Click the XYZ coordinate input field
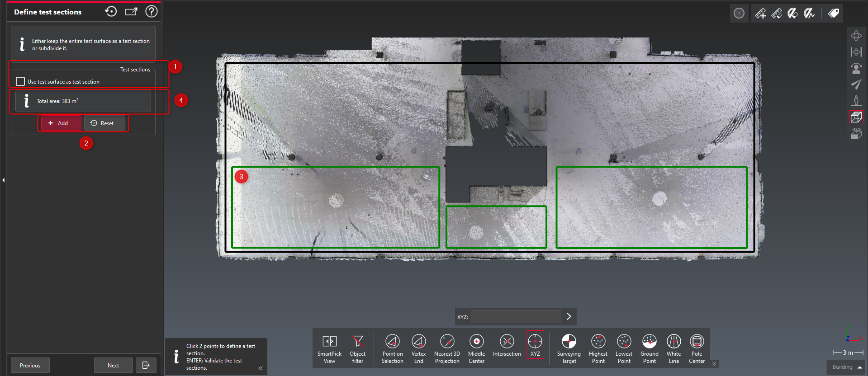The image size is (868, 376). (x=516, y=317)
